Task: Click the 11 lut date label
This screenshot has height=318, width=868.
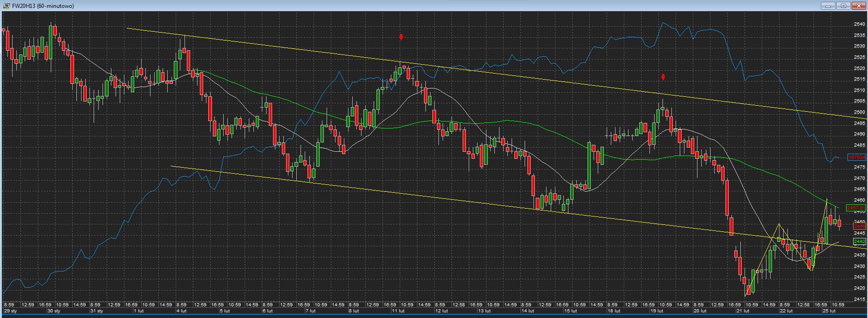Action: click(x=398, y=311)
